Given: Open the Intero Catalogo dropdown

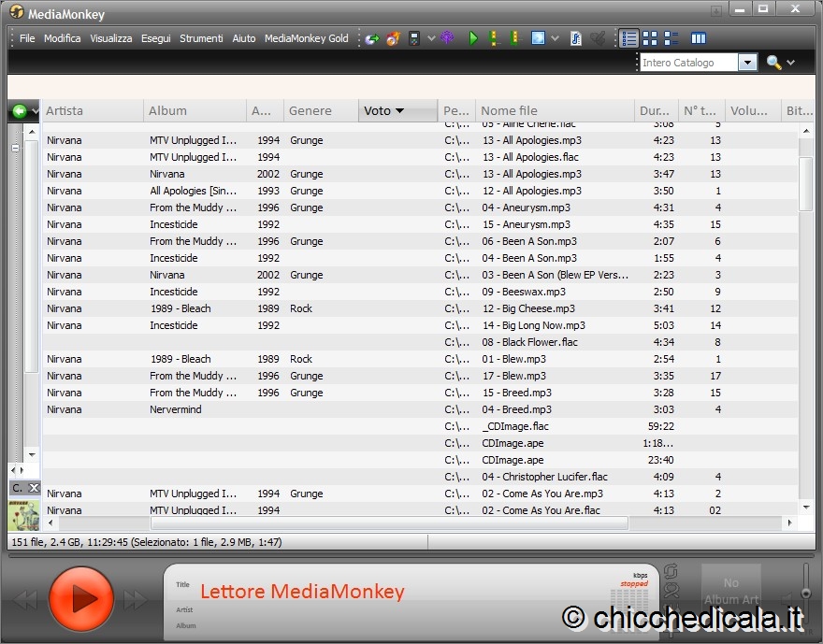Looking at the screenshot, I should point(747,63).
